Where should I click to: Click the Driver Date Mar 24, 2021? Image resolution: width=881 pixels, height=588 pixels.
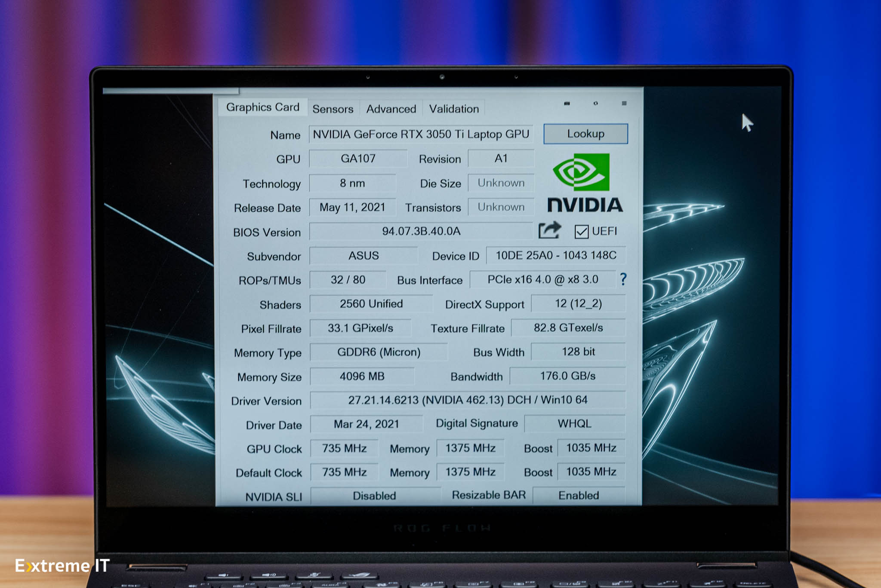coord(367,424)
